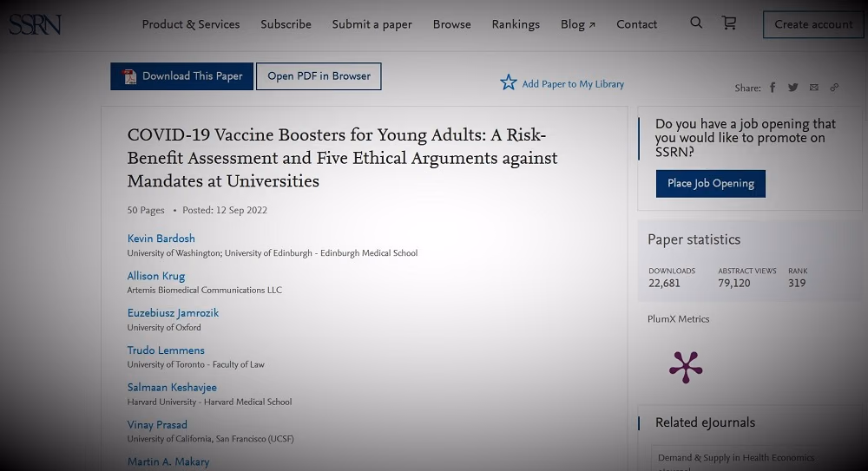Screen dimensions: 868x471
Task: Open the Subscribe menu item
Action: coord(286,24)
